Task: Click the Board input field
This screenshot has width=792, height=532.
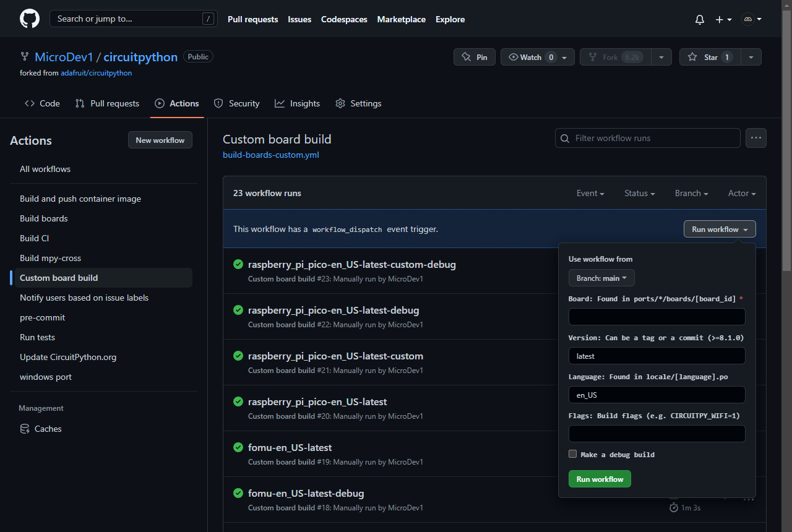Action: [657, 317]
